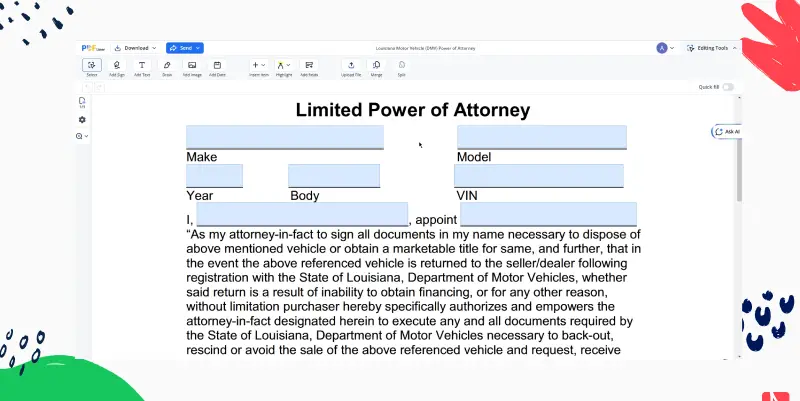Open the pages panel icon in sidebar
The width and height of the screenshot is (800, 401).
click(x=82, y=103)
